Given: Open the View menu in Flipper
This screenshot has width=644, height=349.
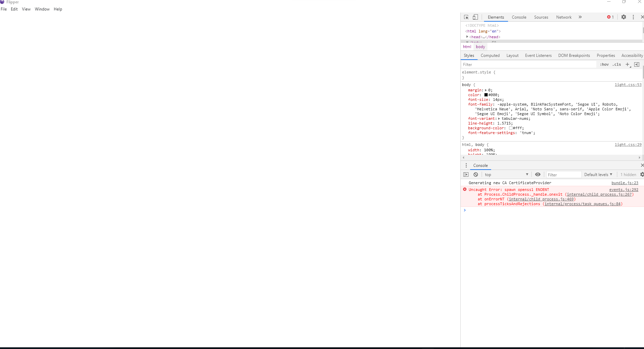Looking at the screenshot, I should [x=26, y=9].
